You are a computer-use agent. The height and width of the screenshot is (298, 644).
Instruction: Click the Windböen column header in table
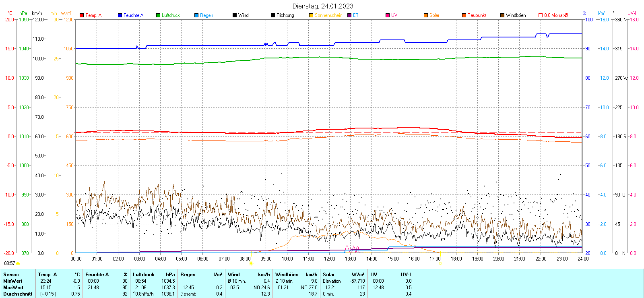click(x=287, y=275)
